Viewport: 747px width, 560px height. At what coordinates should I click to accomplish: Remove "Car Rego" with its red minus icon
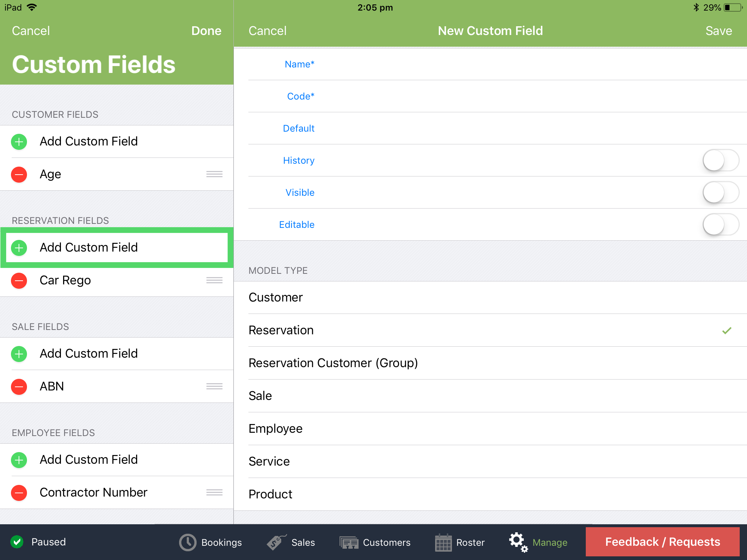19,280
